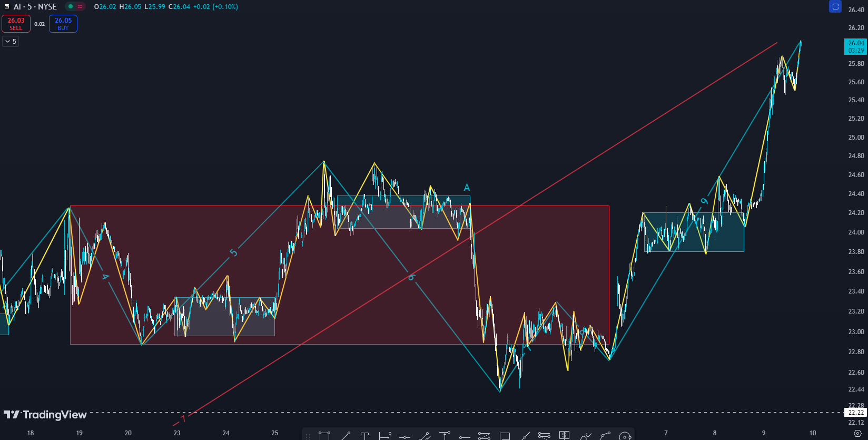Image resolution: width=868 pixels, height=440 pixels.
Task: Click the blue fullscreen frame icon top right
Action: pos(835,7)
